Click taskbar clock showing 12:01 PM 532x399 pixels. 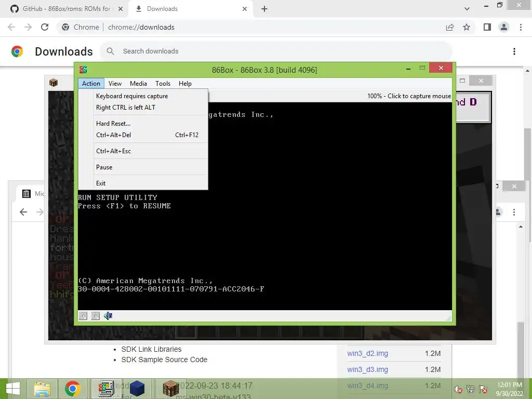509,389
